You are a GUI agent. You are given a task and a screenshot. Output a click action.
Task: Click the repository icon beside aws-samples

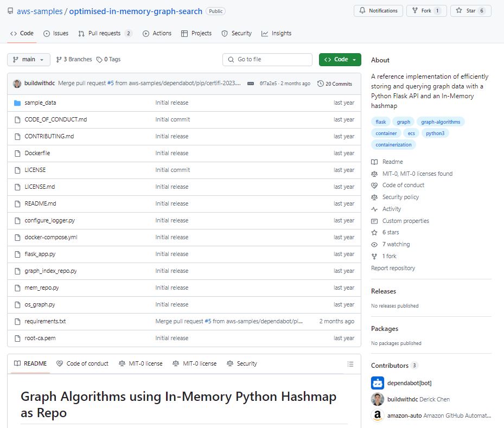point(10,11)
